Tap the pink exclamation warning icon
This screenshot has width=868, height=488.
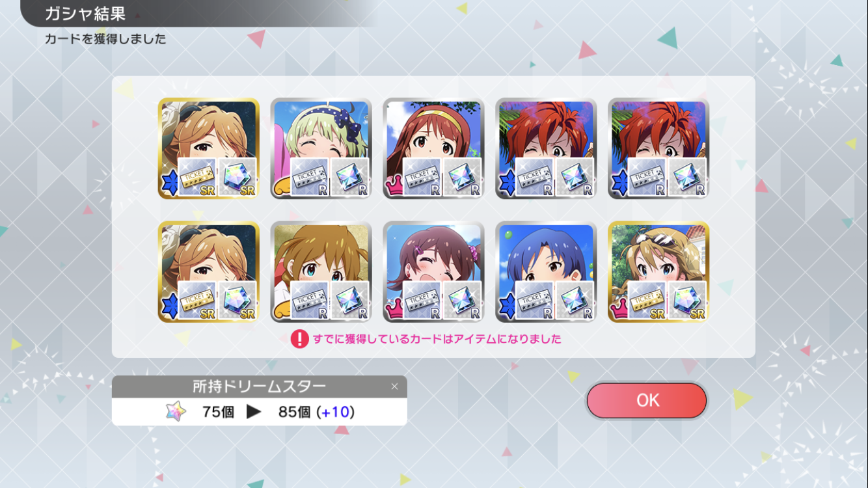[299, 338]
